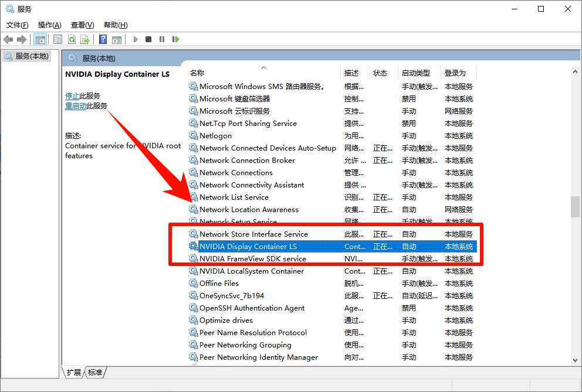582x392 pixels.
Task: Open the 操作(A) menu
Action: [50, 25]
